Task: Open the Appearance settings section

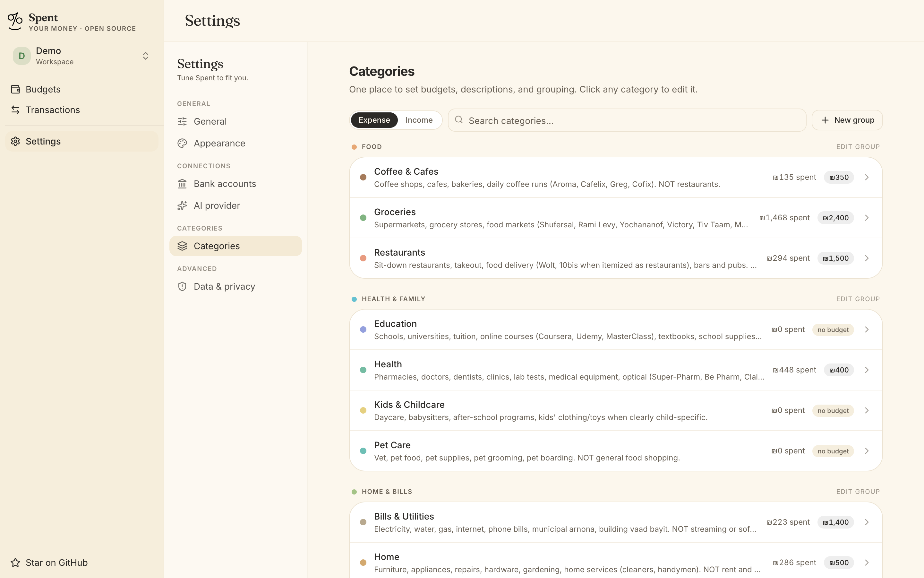Action: click(235, 143)
